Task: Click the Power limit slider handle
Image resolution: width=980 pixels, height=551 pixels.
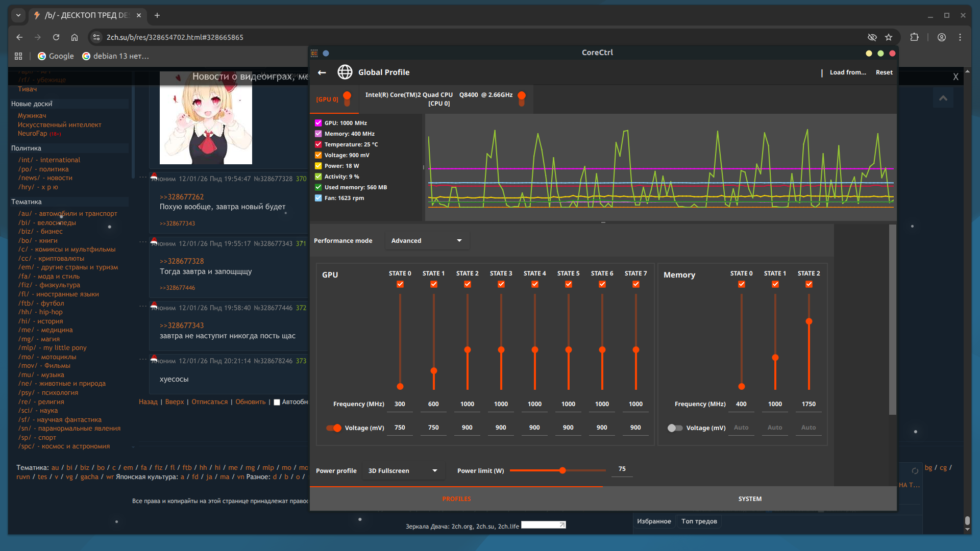Action: click(562, 470)
